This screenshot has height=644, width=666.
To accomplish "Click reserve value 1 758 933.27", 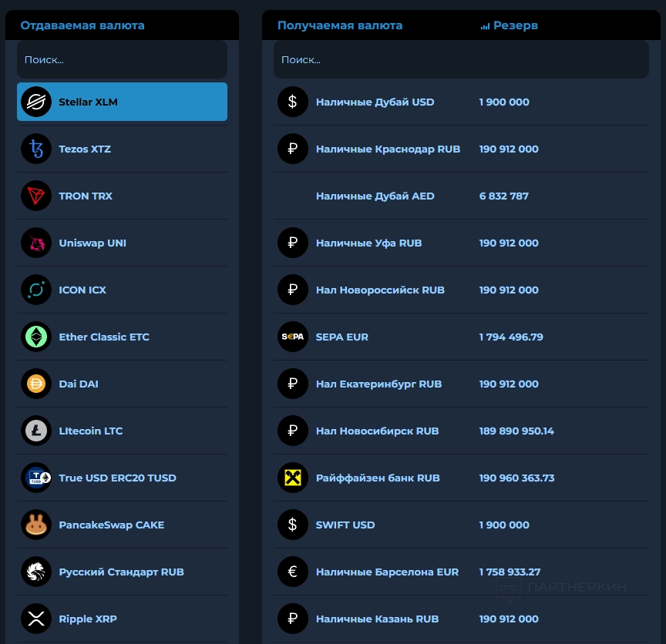I will pyautogui.click(x=510, y=572).
